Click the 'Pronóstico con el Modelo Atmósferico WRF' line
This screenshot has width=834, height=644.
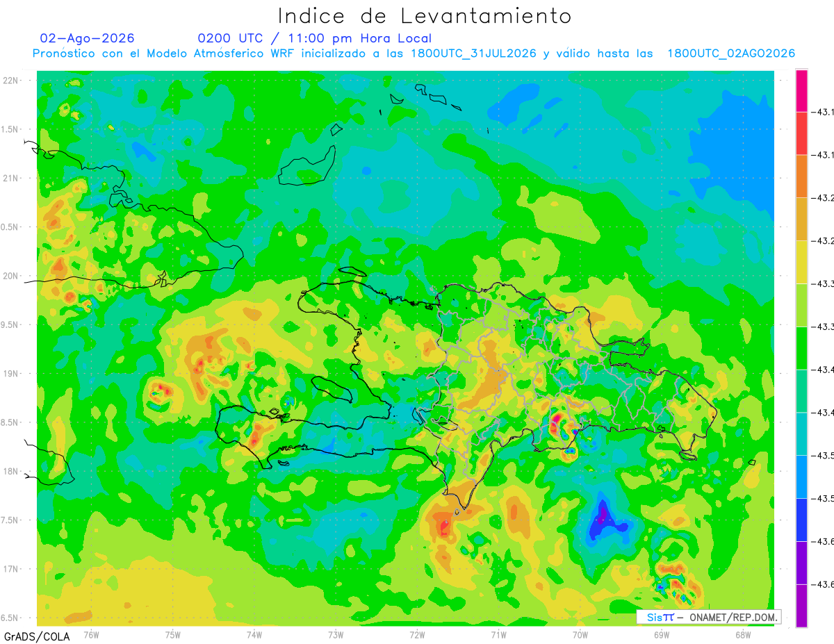[414, 53]
